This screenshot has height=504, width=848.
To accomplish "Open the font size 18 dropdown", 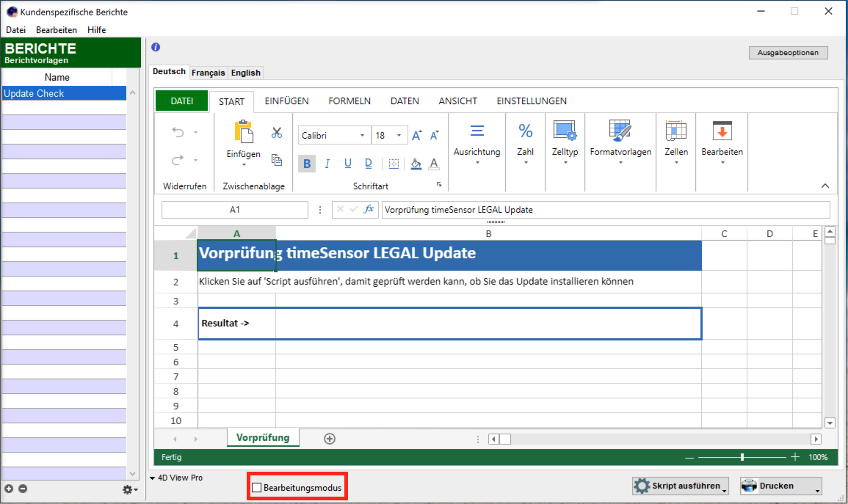I will pos(399,136).
